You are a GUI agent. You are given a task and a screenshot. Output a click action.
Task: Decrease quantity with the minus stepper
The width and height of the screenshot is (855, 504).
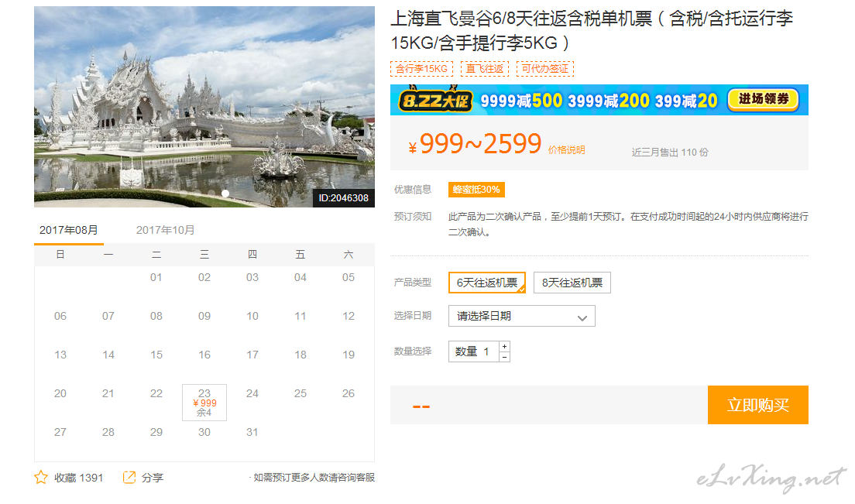click(x=504, y=357)
